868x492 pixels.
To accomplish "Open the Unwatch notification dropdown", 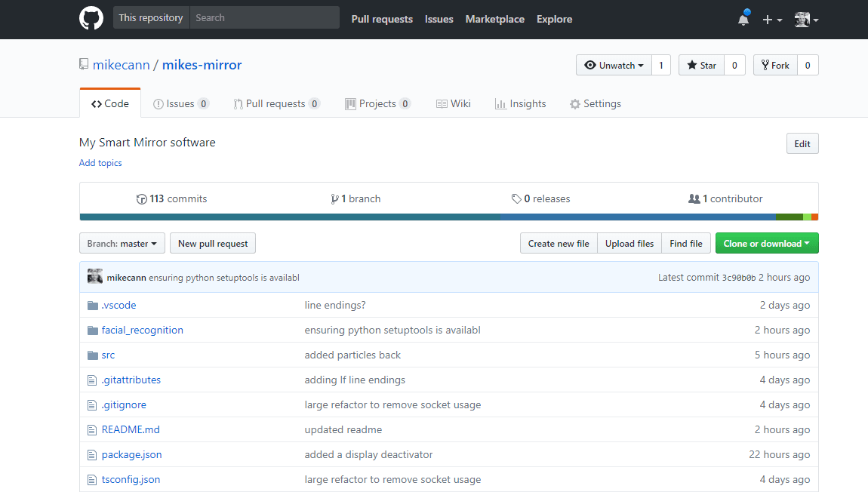I will coord(614,66).
